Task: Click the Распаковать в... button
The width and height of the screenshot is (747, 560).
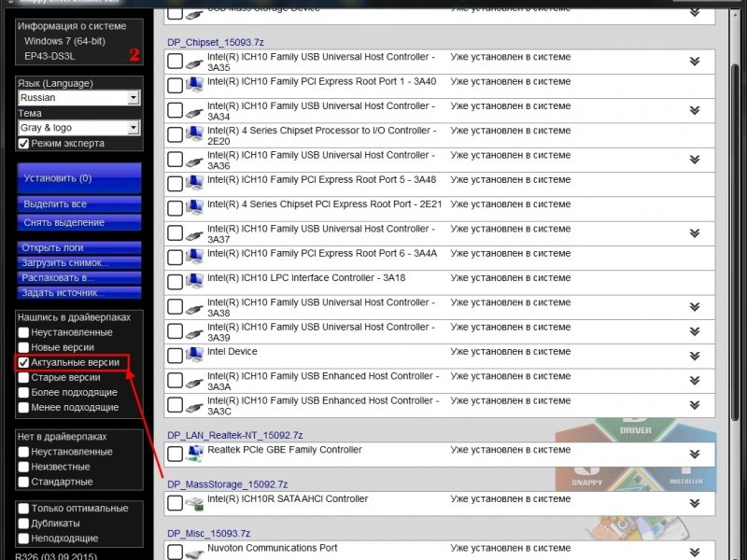Action: click(79, 277)
